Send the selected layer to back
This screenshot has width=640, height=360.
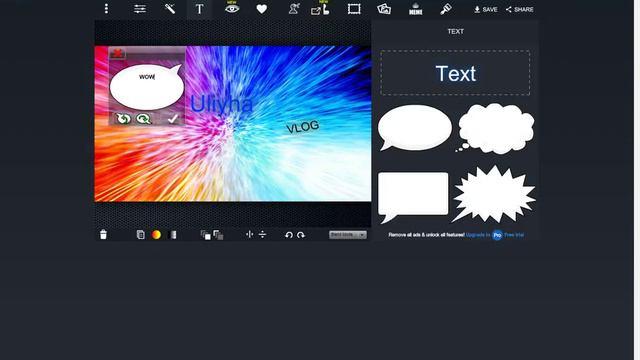[x=218, y=235]
